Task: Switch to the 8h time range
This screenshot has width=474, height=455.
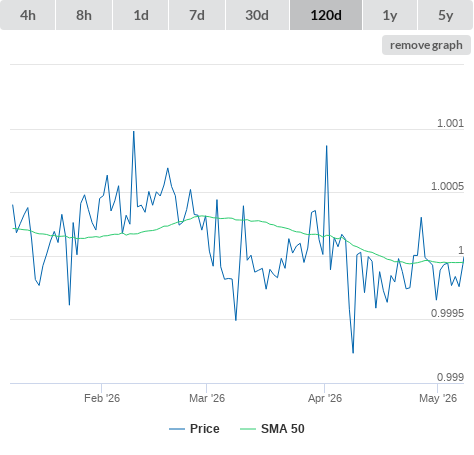Action: pos(84,15)
